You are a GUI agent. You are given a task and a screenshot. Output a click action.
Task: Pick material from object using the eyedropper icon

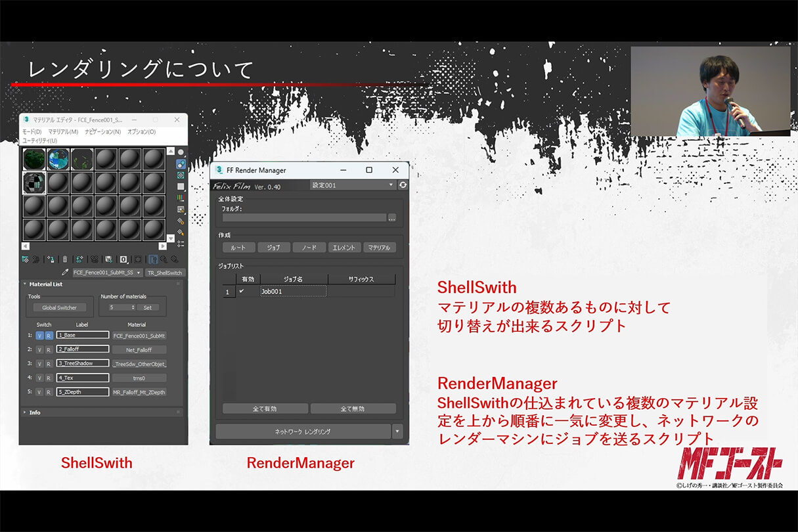pyautogui.click(x=65, y=273)
